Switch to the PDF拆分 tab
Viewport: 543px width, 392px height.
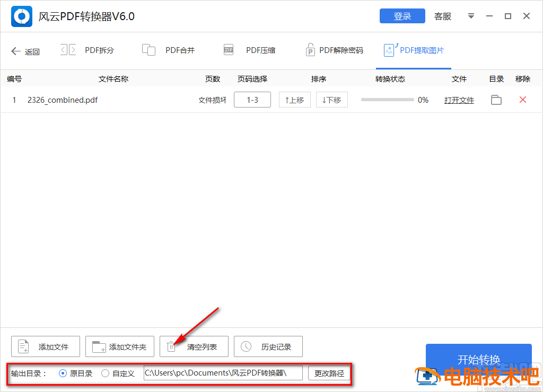(99, 50)
